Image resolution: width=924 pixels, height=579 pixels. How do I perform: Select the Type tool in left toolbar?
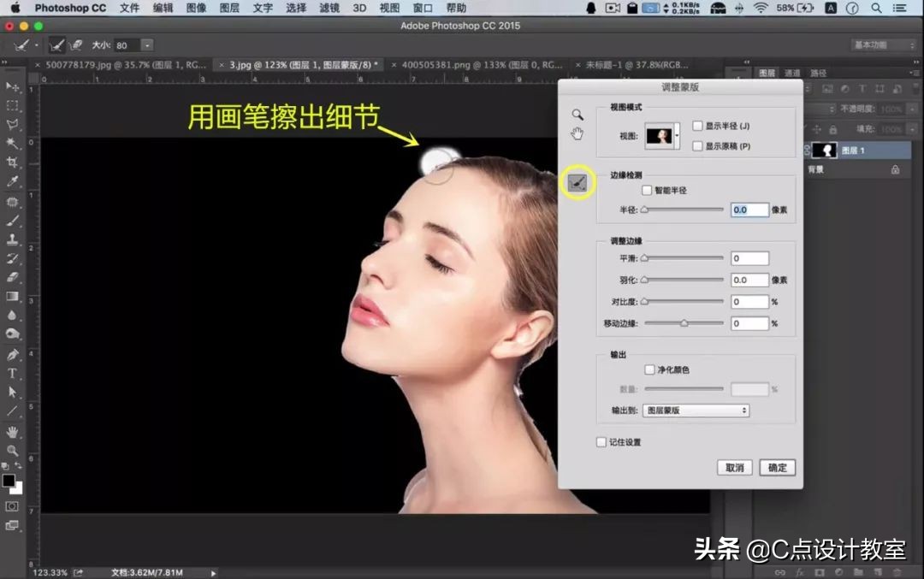click(13, 373)
